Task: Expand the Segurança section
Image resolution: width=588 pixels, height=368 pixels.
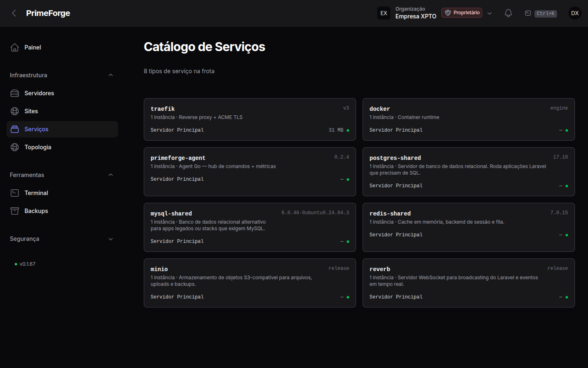Action: point(111,239)
